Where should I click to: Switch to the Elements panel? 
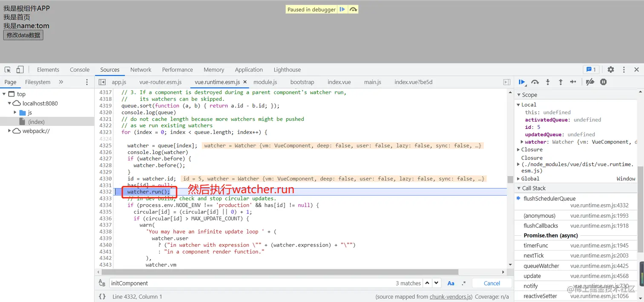(48, 70)
